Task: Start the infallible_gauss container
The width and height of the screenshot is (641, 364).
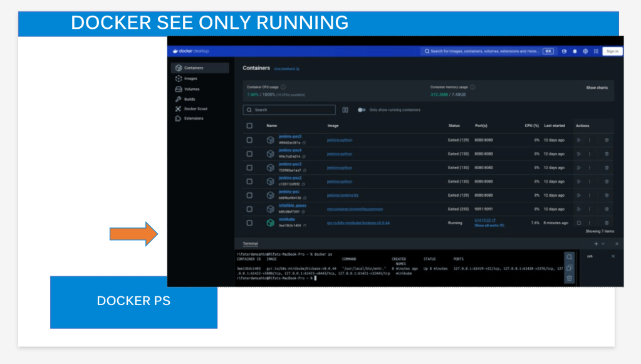Action: point(579,209)
